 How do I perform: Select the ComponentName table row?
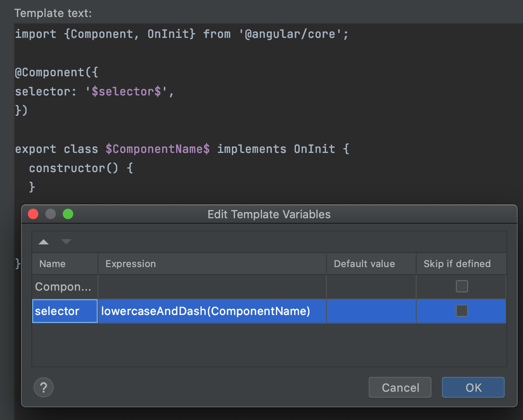[x=65, y=286]
